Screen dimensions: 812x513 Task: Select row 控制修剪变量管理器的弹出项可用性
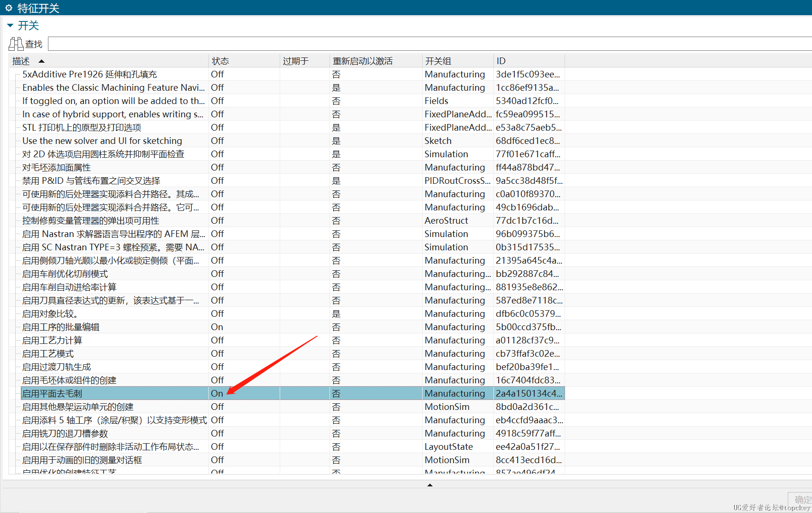click(x=293, y=220)
